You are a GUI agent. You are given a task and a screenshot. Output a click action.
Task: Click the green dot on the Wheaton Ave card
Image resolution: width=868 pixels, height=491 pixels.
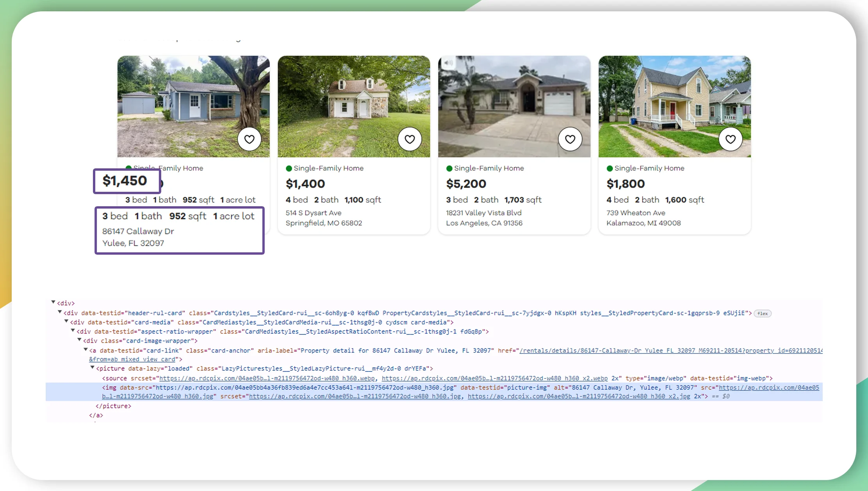(610, 168)
